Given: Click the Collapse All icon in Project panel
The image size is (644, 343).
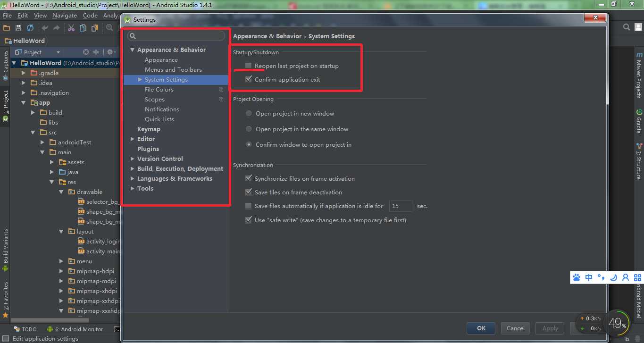Looking at the screenshot, I should (96, 52).
